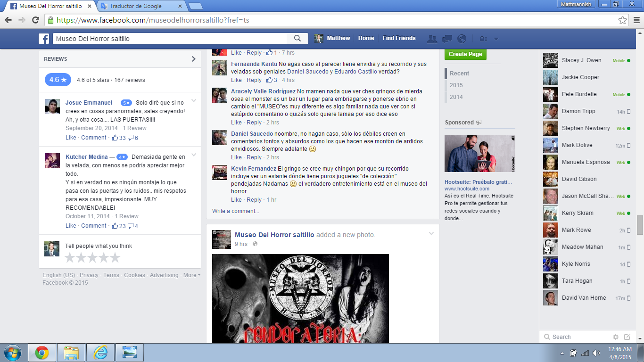Click the Facebook search box with Museo Del Horror saltillo
Image resolution: width=644 pixels, height=362 pixels.
(x=170, y=39)
